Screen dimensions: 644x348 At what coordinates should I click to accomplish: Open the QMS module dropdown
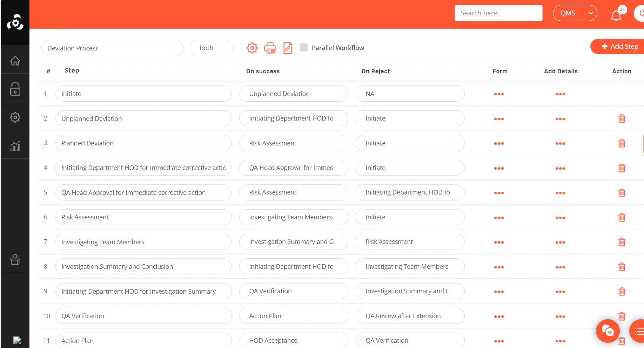pyautogui.click(x=575, y=13)
